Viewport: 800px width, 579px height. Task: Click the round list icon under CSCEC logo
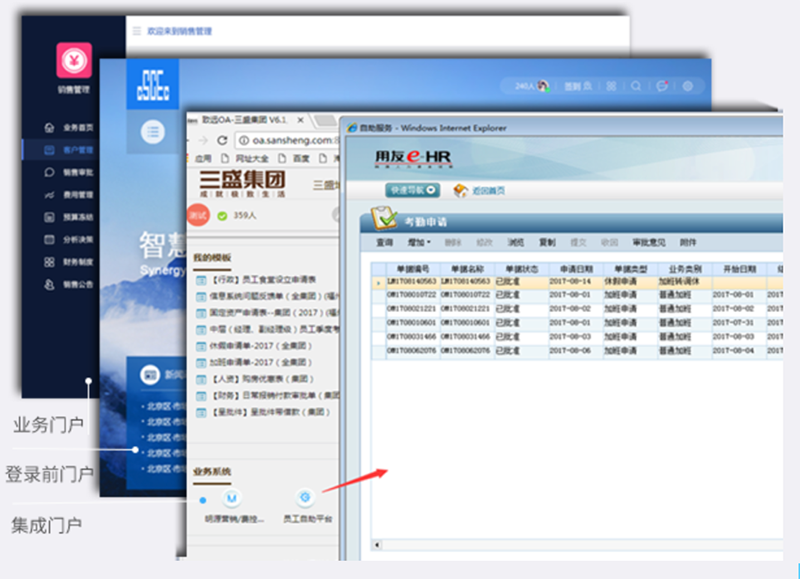(152, 130)
